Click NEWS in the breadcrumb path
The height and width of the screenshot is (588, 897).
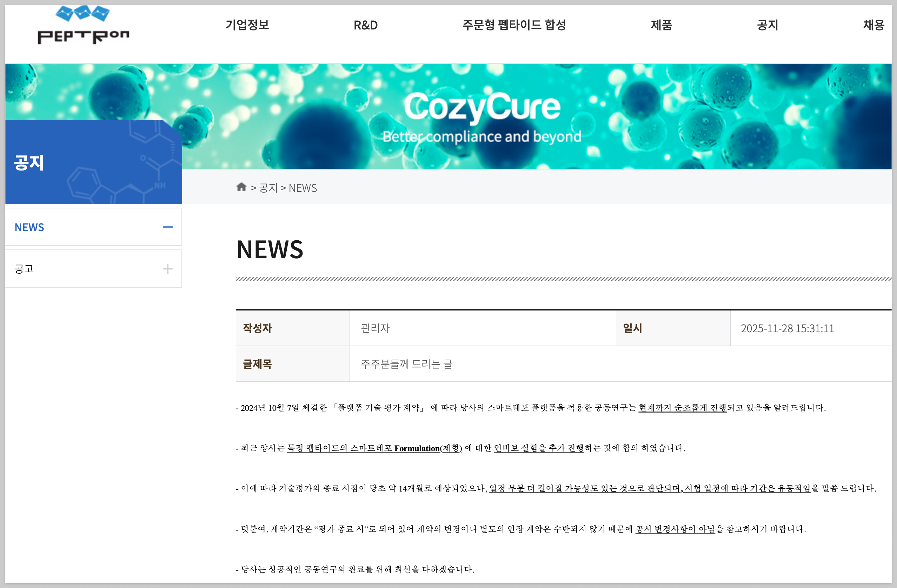[303, 188]
